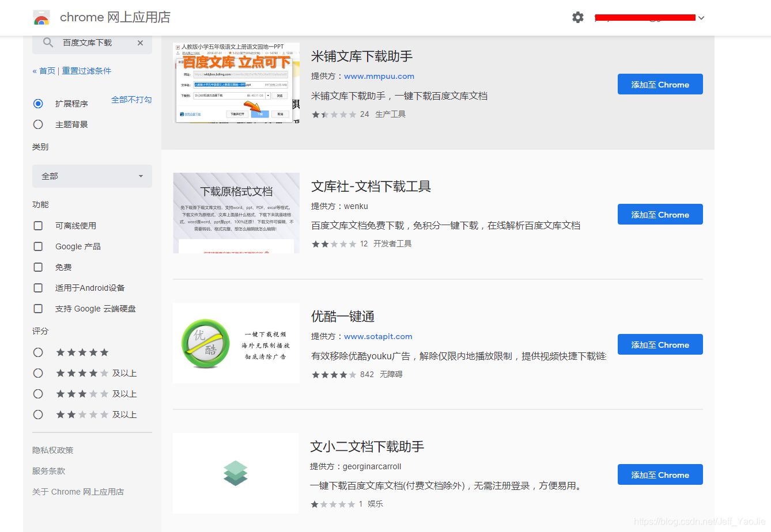Viewport: 771px width, 532px height.
Task: Select the three stars 及以上 radio button
Action: 38,394
